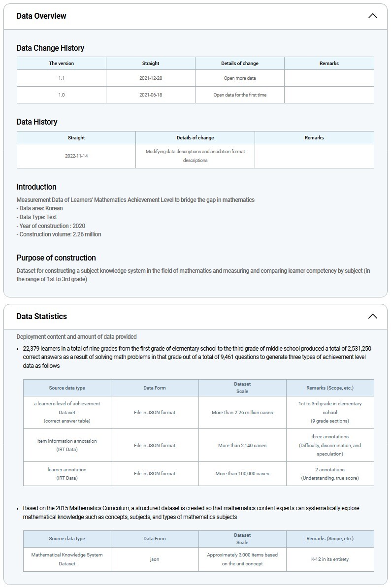Click the 'Item information annotation' table cell
This screenshot has height=588, width=391.
pos(67,445)
